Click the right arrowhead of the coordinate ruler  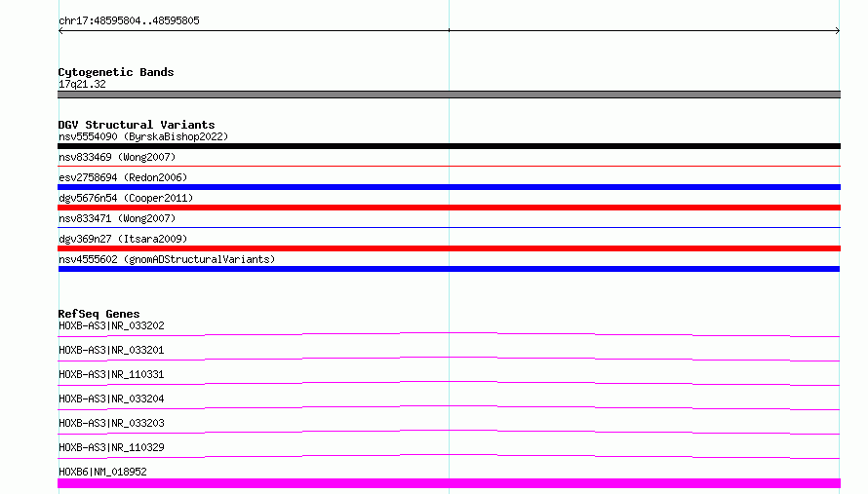pyautogui.click(x=838, y=31)
